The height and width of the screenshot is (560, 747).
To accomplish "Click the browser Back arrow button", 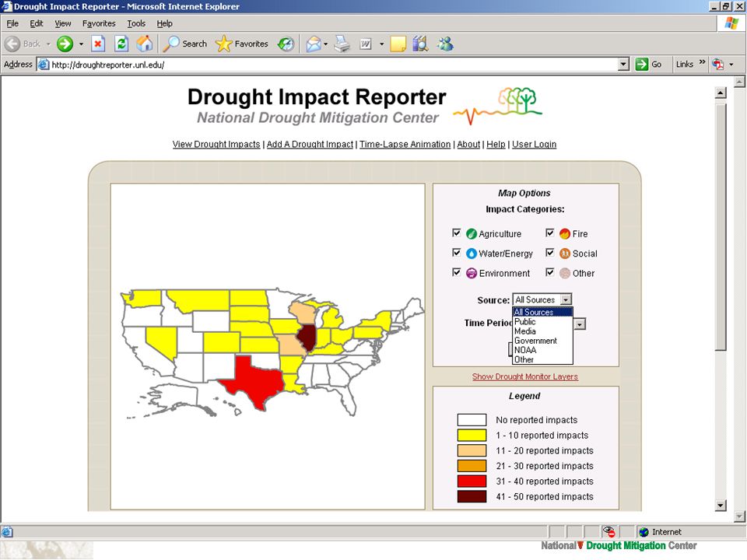I will click(x=13, y=44).
